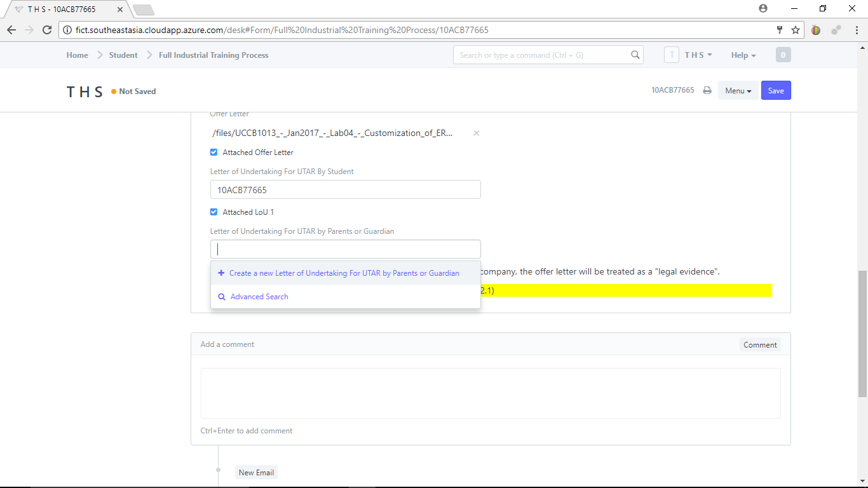Image resolution: width=868 pixels, height=488 pixels.
Task: Open a new browser tab
Action: [144, 10]
